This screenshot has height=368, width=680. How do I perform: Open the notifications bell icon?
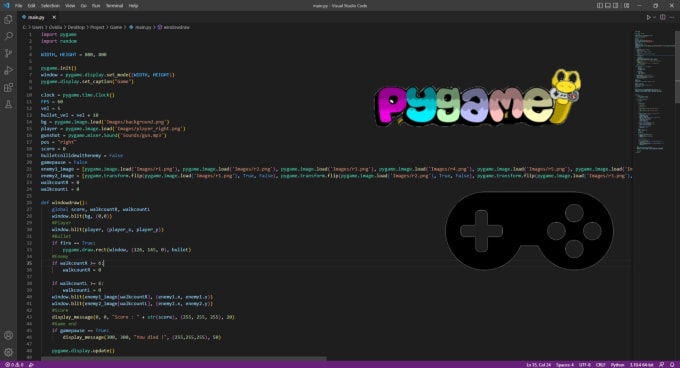[672, 365]
